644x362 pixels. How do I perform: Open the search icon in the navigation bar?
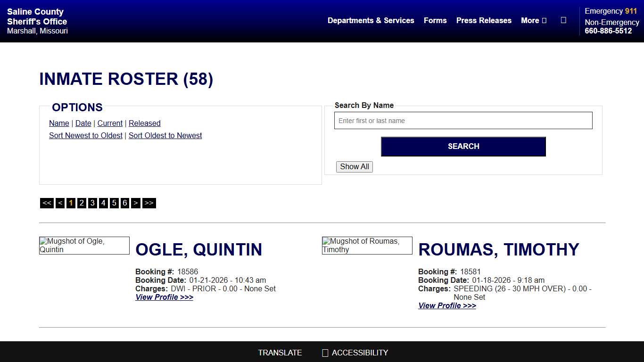[x=564, y=20]
